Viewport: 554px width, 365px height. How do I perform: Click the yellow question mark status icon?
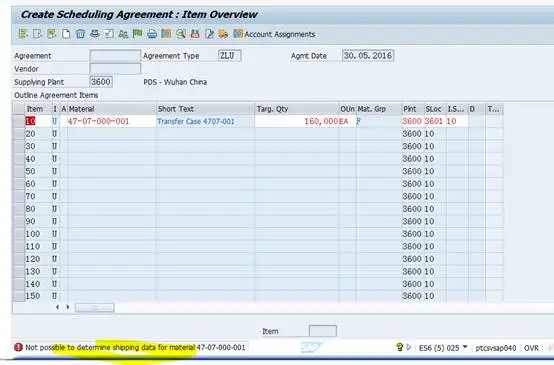pos(400,347)
